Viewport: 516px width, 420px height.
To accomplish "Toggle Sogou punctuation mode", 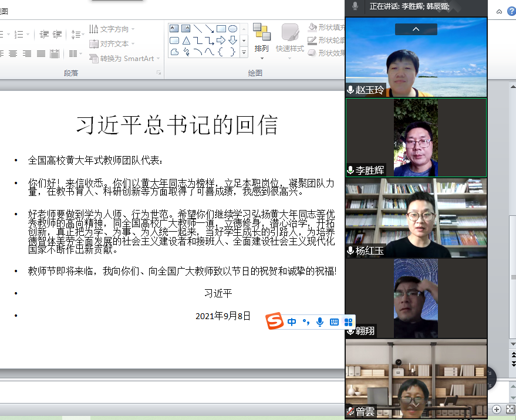I will click(x=305, y=321).
